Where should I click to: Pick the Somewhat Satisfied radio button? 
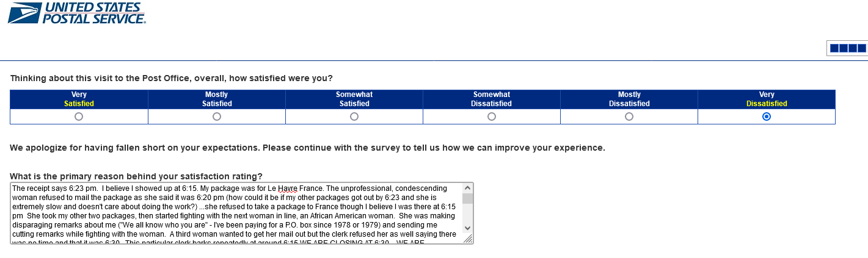(354, 116)
